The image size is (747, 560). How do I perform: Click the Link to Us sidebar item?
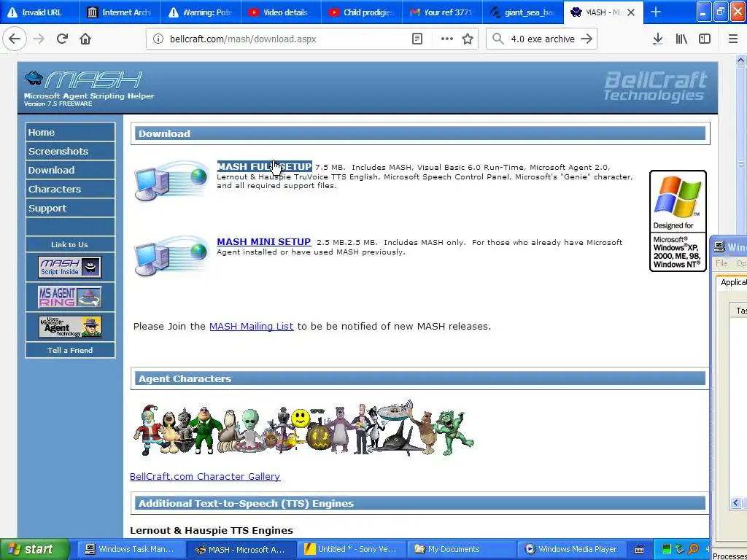tap(69, 244)
